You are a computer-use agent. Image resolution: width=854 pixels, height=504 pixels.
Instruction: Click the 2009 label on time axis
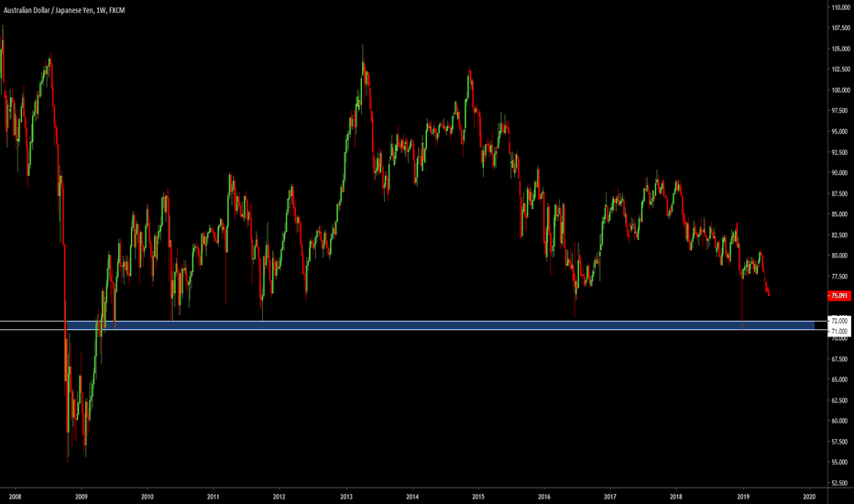click(82, 497)
